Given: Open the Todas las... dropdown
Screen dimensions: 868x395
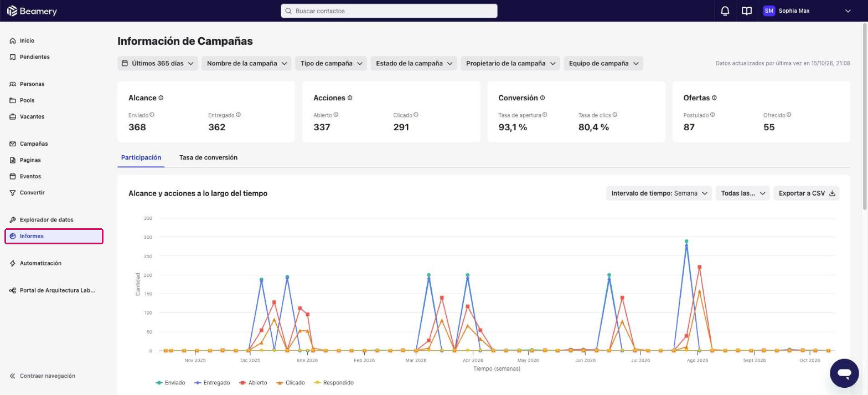Looking at the screenshot, I should click(x=742, y=193).
